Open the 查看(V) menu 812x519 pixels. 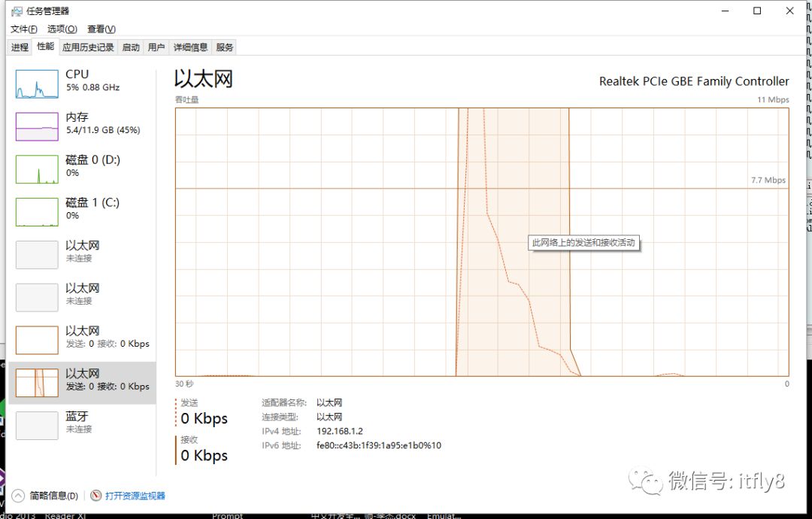[101, 29]
